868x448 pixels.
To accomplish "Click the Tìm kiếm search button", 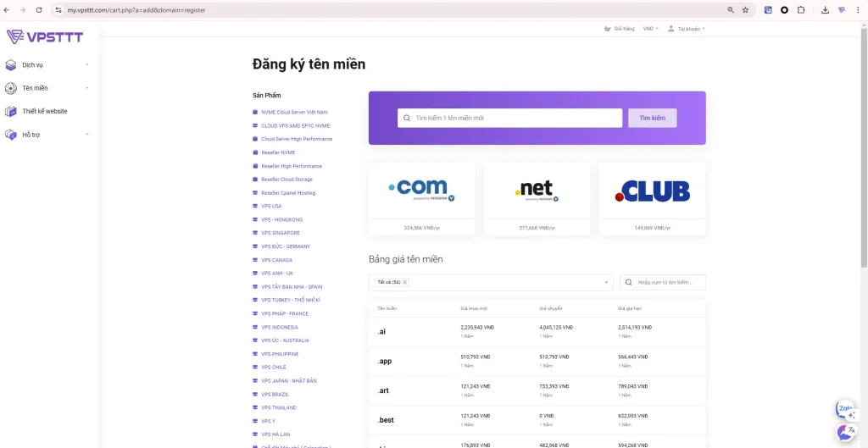I will point(652,118).
